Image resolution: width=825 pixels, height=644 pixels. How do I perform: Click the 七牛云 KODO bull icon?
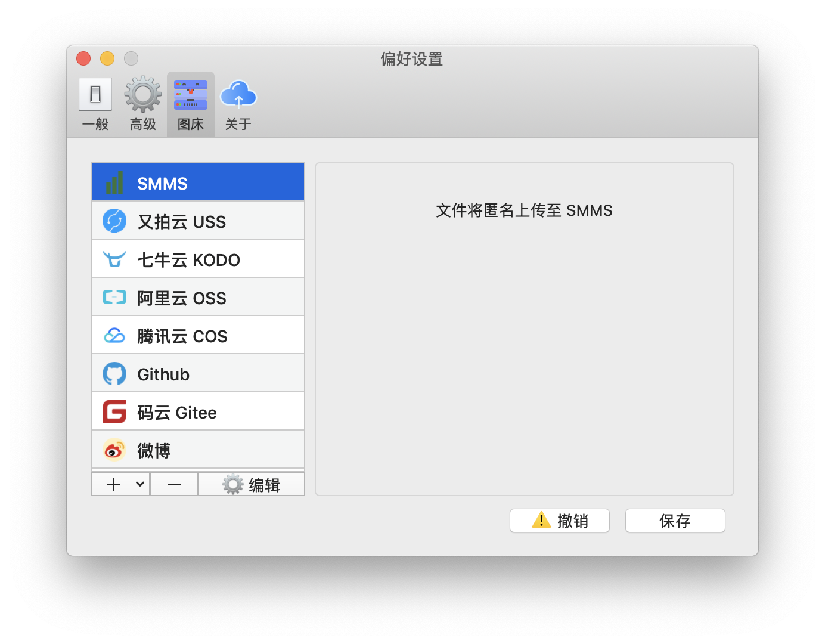click(114, 259)
